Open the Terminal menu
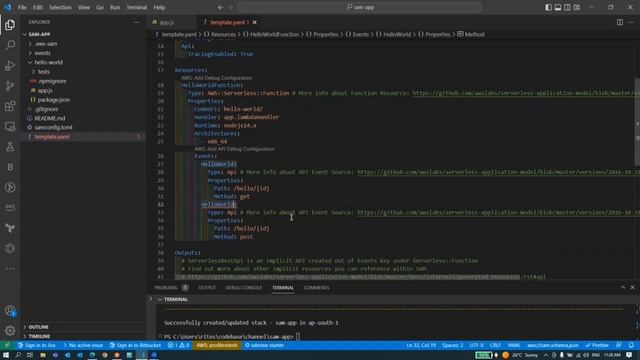Viewport: 640px width, 360px height. tap(137, 7)
